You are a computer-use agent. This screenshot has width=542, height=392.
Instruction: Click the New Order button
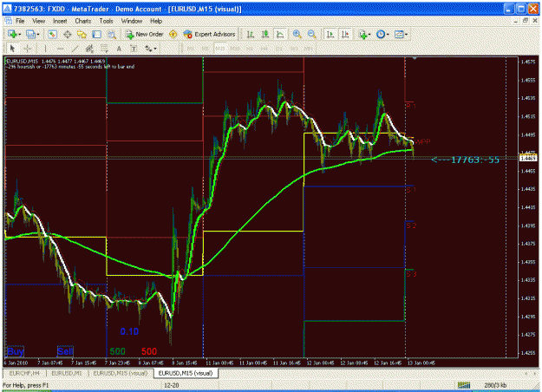[x=145, y=34]
